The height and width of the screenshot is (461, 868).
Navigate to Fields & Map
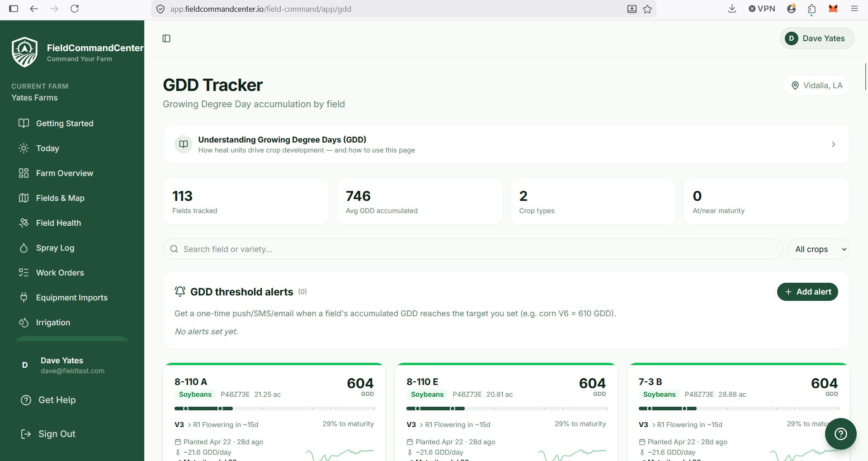click(x=72, y=198)
